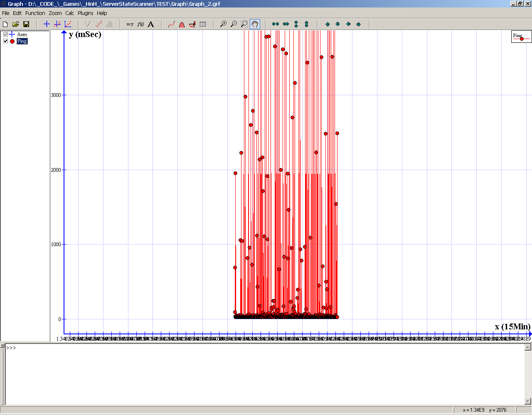Screen dimensions: 532x415
Task: Move graph view left arrow
Action: tap(348, 24)
